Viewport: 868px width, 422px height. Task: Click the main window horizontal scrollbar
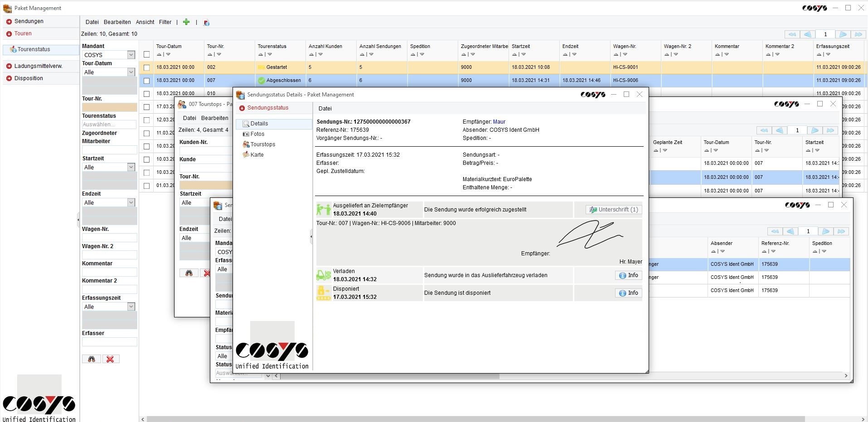[x=476, y=419]
